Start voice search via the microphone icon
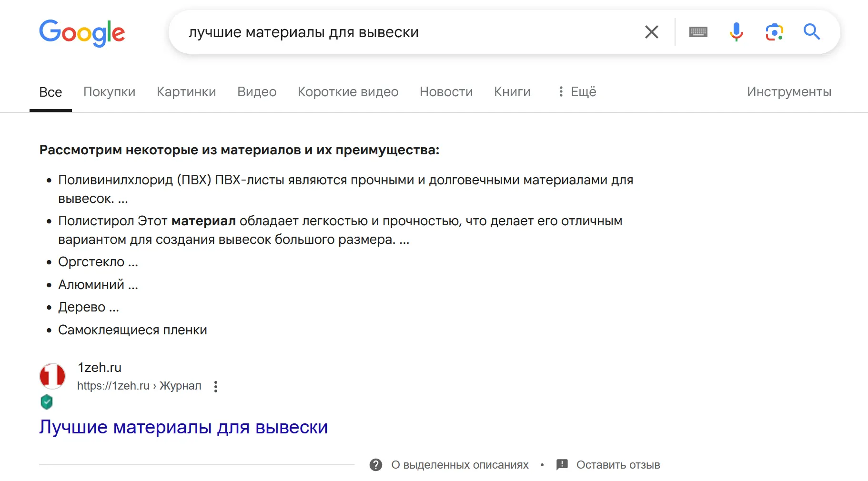Image resolution: width=868 pixels, height=481 pixels. 736,32
